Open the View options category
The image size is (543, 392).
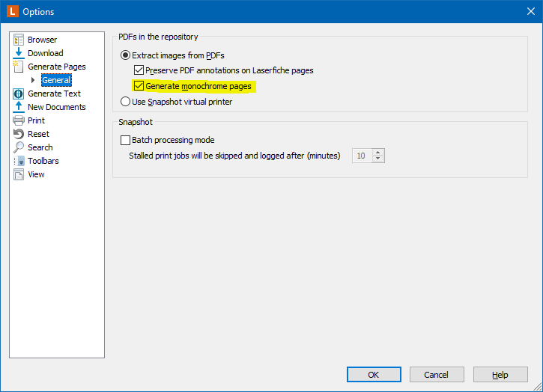point(36,174)
